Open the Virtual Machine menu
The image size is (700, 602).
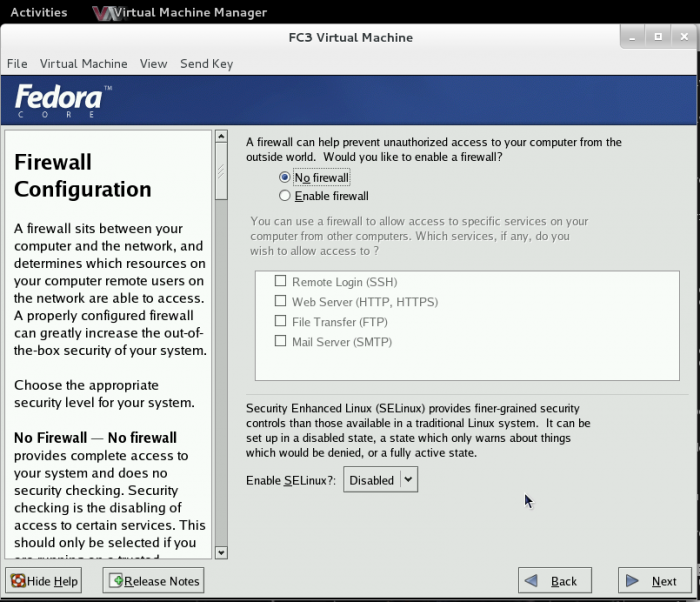click(84, 64)
